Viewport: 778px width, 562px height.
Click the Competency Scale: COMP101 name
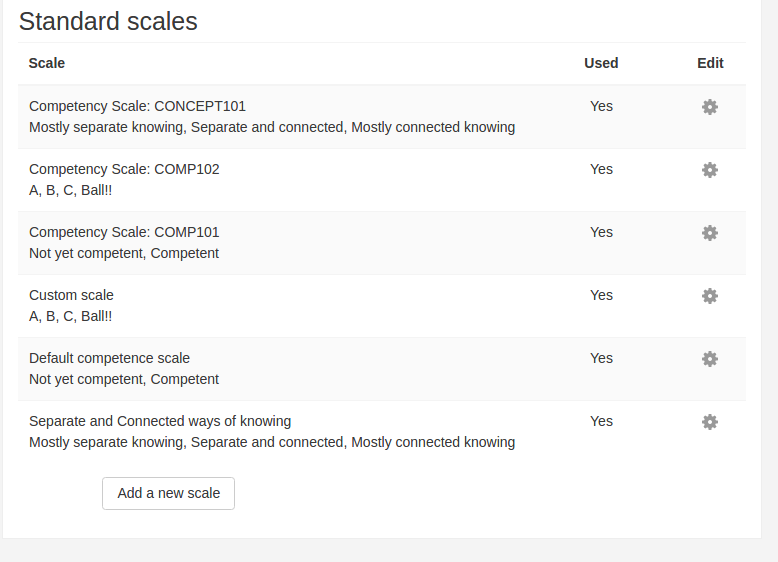pyautogui.click(x=124, y=232)
